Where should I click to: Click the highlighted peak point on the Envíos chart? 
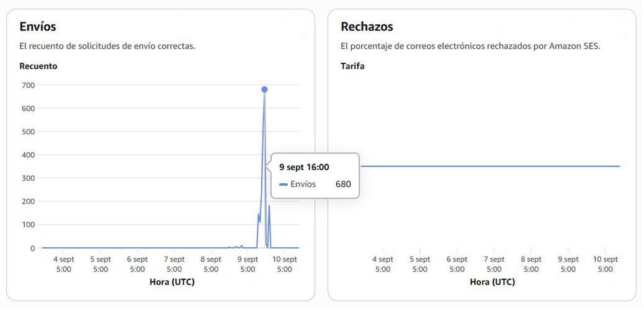point(264,89)
